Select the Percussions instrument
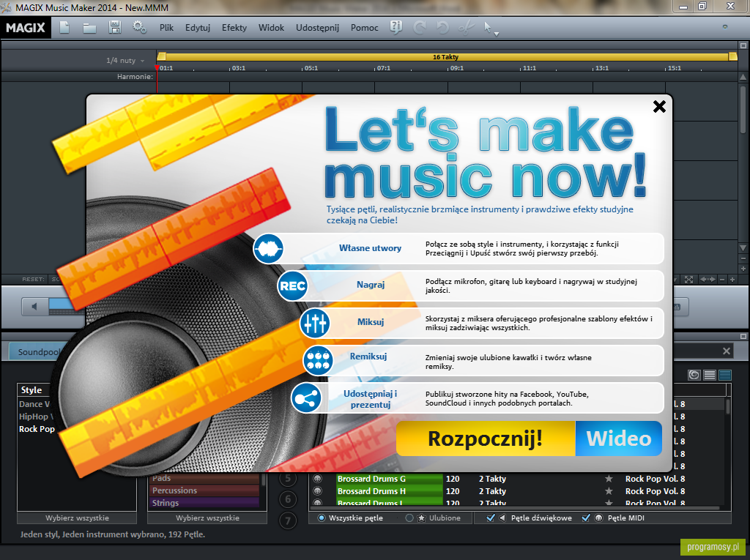Screen dimensions: 750x560 point(206,490)
